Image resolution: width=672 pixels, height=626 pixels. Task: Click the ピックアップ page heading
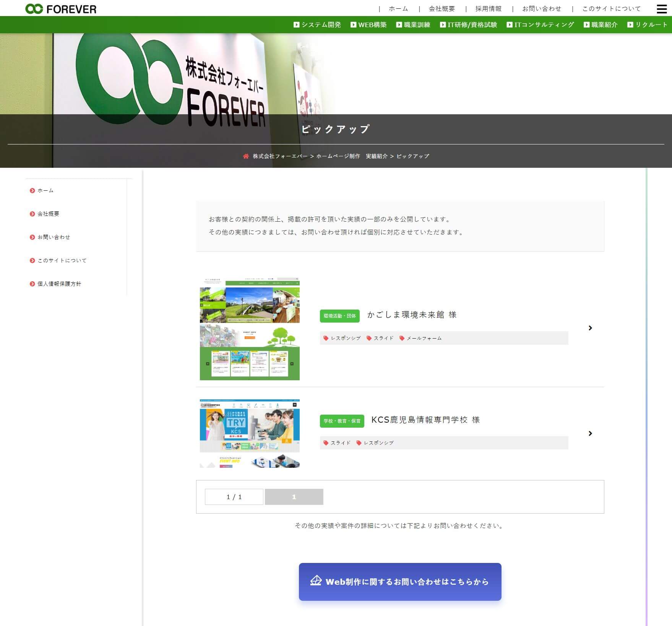coord(336,129)
